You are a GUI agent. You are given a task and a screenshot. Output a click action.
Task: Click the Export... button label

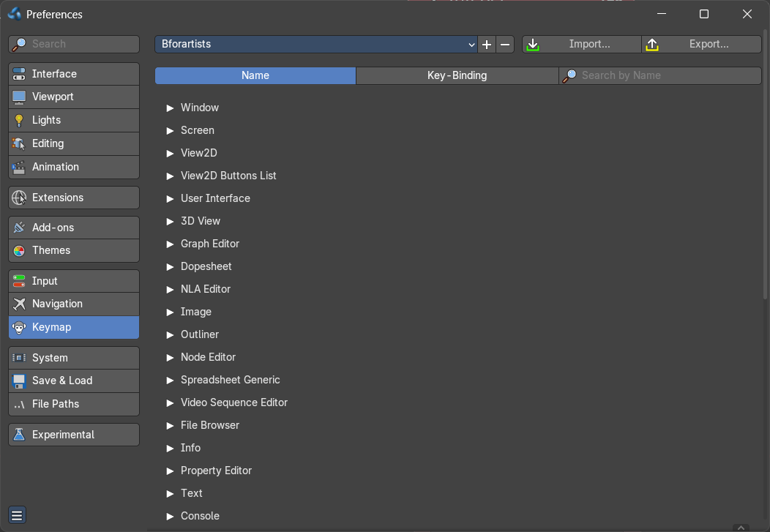coord(709,44)
